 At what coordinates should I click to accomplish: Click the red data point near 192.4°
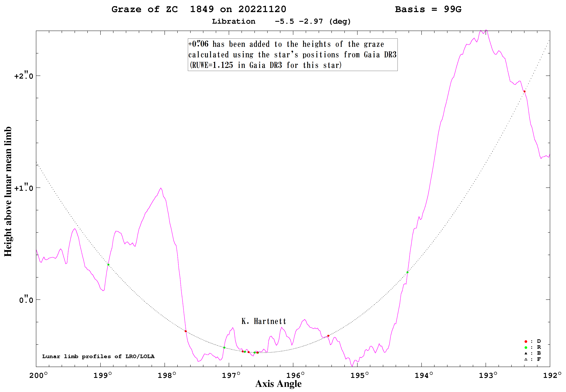(524, 92)
